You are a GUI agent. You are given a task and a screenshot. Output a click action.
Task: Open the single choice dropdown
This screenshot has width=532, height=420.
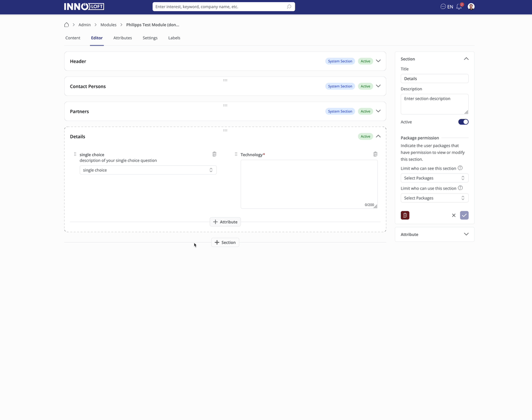click(x=148, y=170)
